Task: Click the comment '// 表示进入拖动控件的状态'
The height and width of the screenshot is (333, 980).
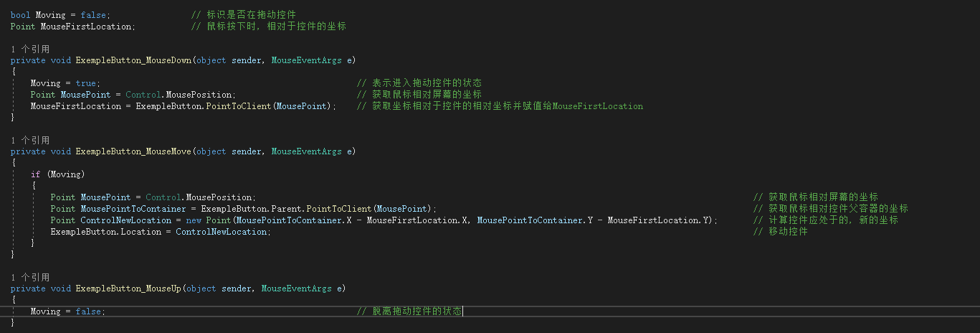Action: (x=419, y=83)
